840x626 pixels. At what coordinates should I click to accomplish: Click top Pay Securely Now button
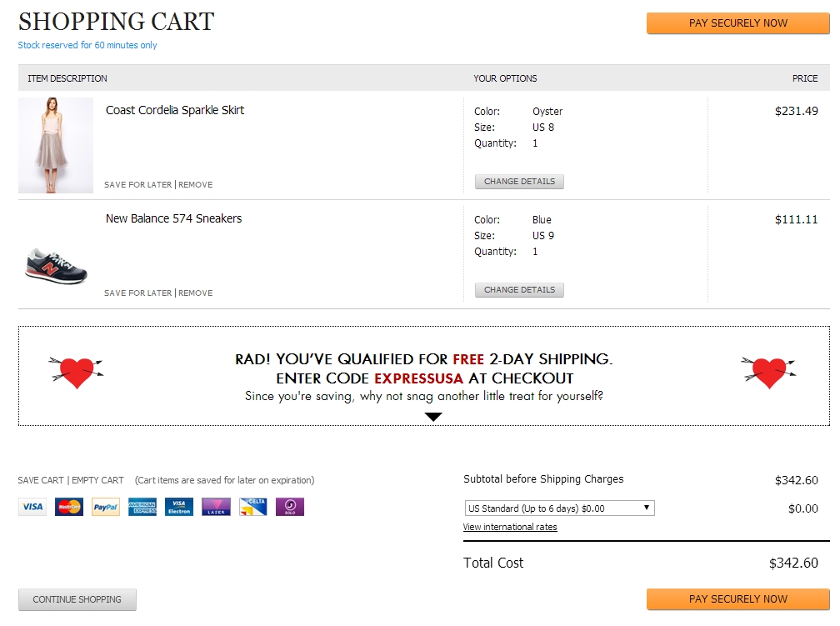click(737, 23)
